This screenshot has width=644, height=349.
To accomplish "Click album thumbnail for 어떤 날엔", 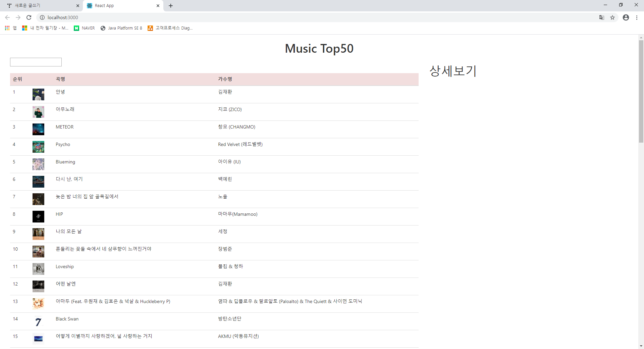I will (38, 287).
